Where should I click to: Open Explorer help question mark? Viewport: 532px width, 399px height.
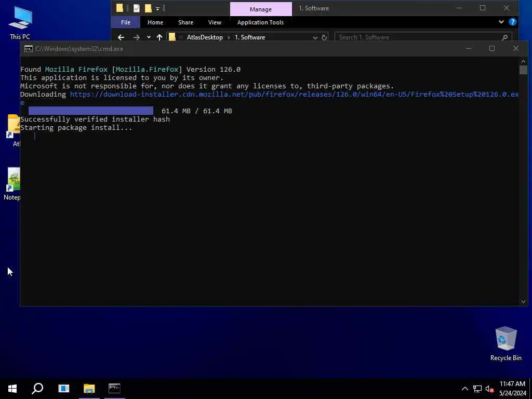click(x=513, y=22)
